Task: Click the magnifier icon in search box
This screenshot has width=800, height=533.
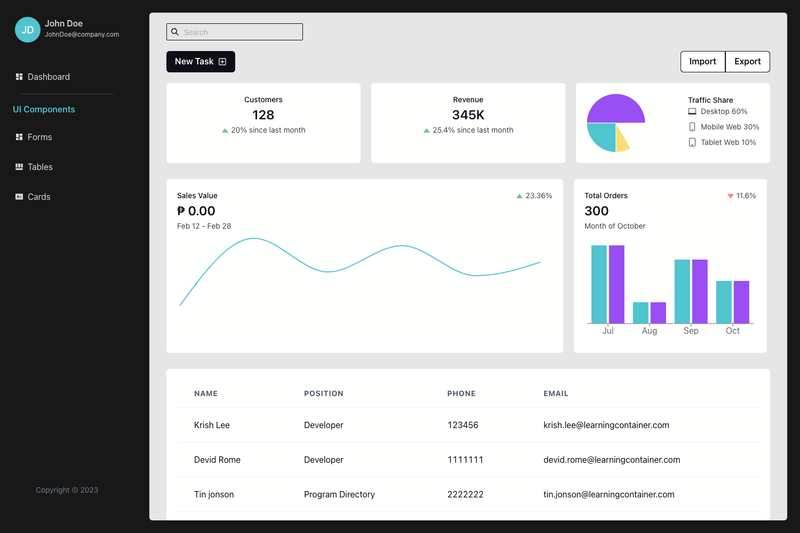Action: tap(175, 32)
